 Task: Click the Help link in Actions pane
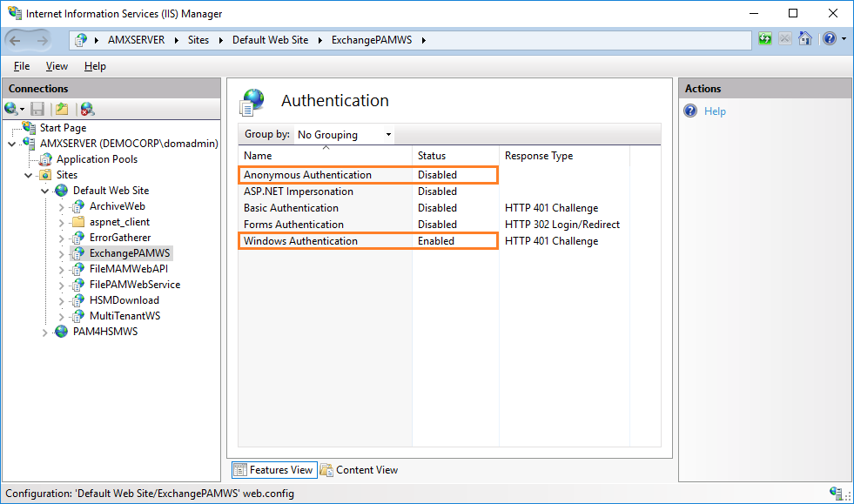(715, 111)
